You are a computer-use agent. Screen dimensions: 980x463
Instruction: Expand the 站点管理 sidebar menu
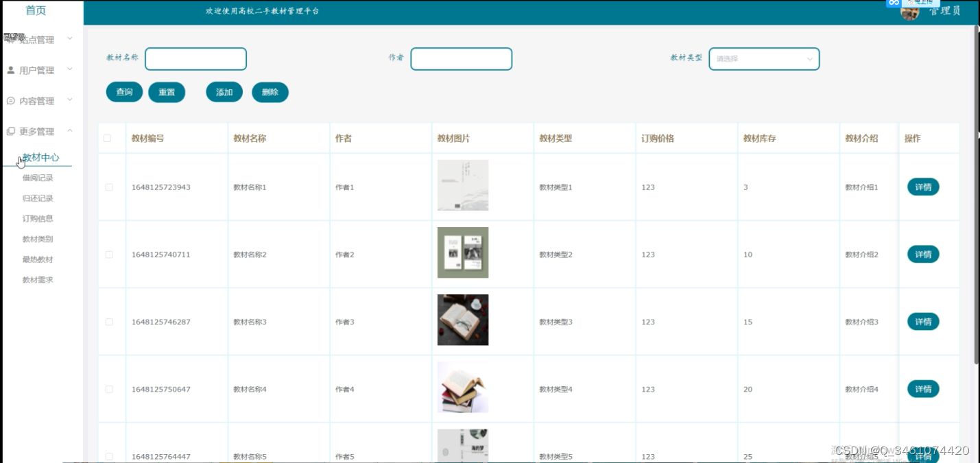[41, 40]
